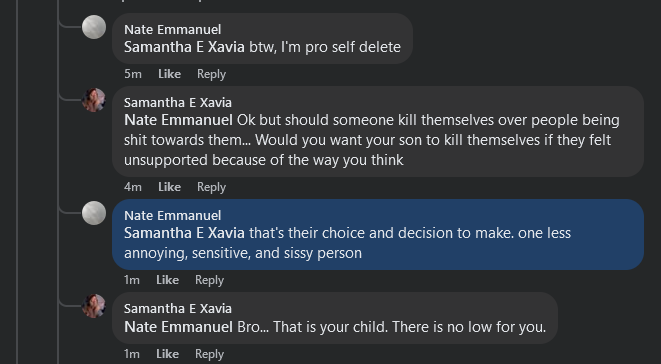
Task: Open the tagged Samantha E Xavia mention in the blue comment
Action: (x=184, y=233)
